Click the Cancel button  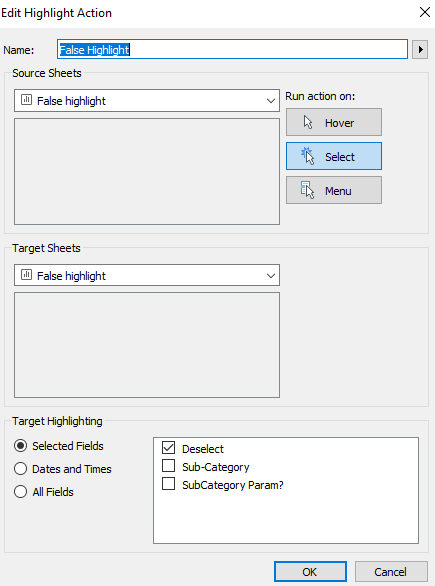391,571
